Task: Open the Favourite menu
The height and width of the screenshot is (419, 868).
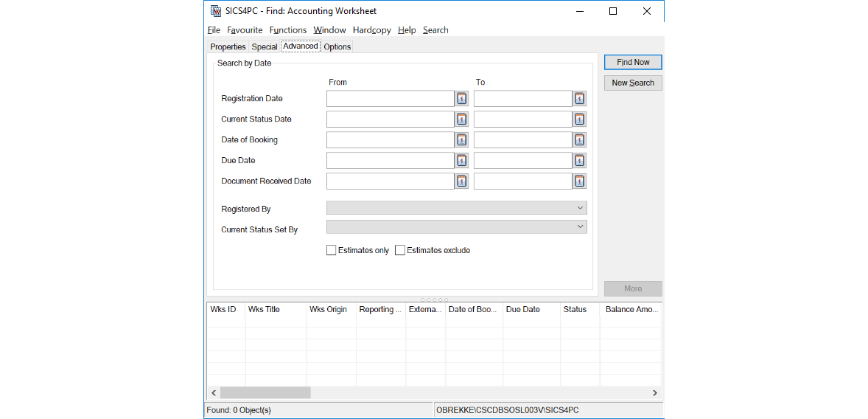Action: pos(245,30)
